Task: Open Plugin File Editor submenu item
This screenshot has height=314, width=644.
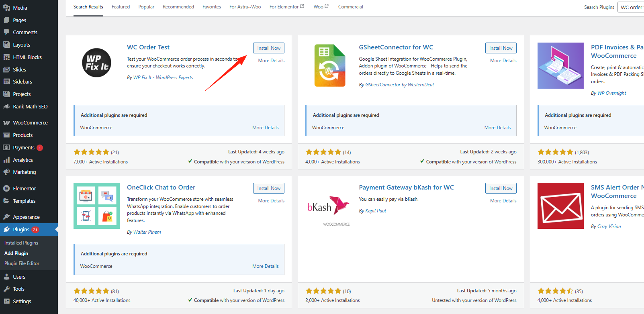Action: tap(22, 263)
